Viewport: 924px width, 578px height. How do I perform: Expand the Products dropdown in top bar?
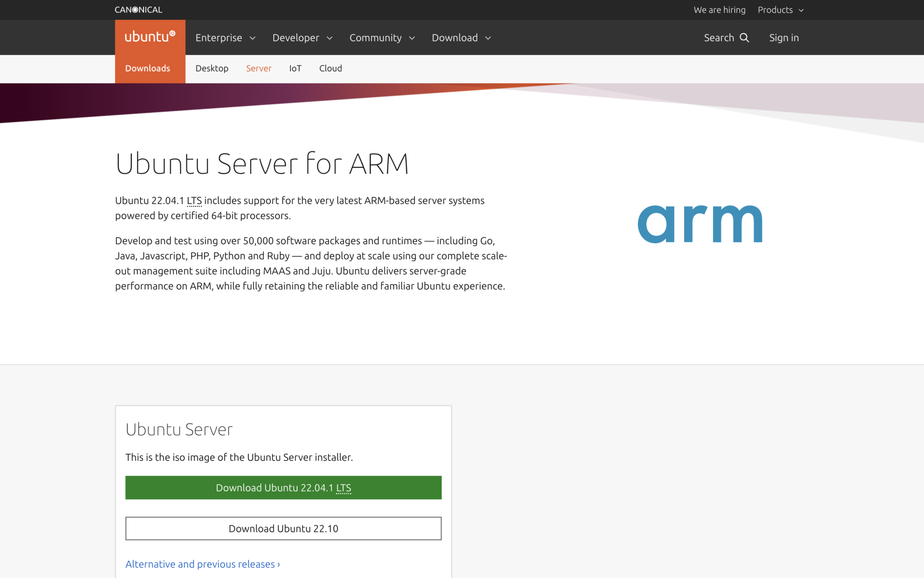pos(780,10)
